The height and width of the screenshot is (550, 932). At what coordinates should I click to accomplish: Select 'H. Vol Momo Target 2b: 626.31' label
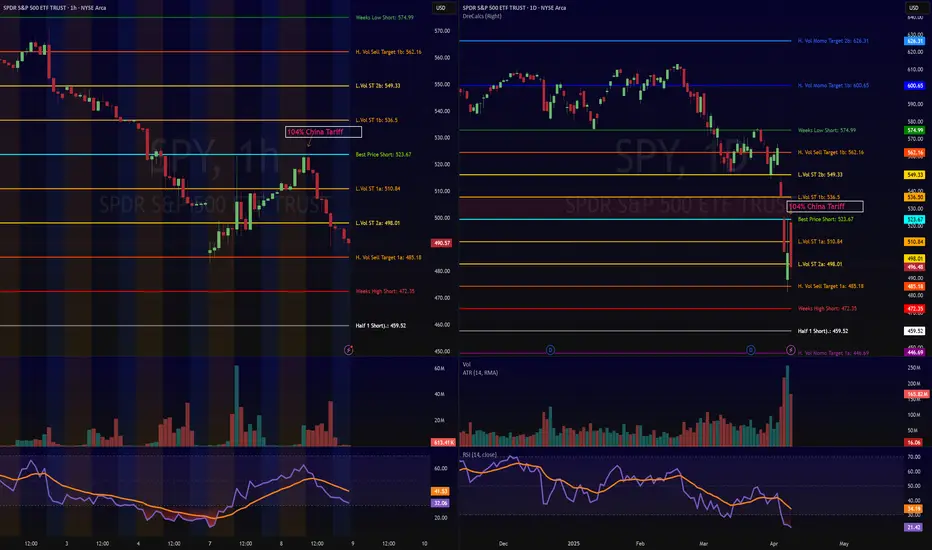point(833,41)
